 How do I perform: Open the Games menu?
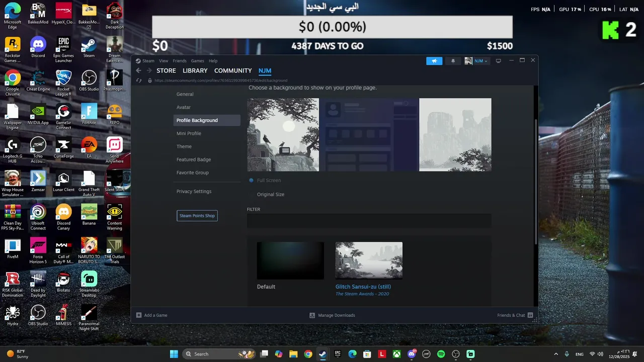click(197, 61)
